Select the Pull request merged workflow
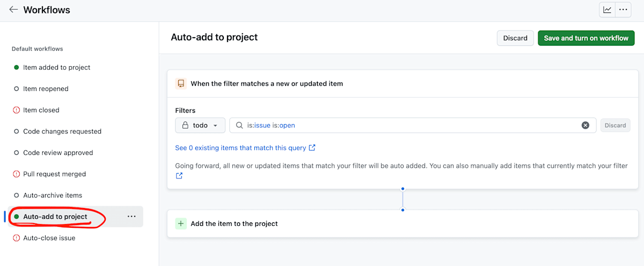Viewport: 644px width, 266px height. (x=54, y=174)
